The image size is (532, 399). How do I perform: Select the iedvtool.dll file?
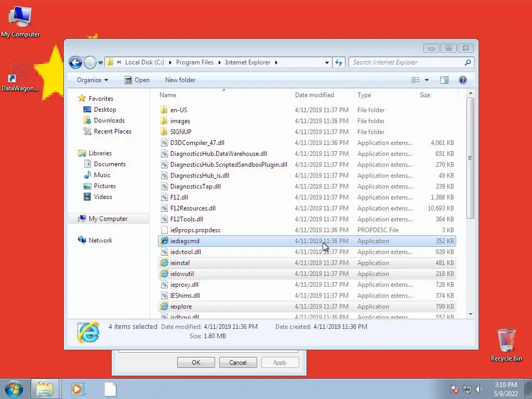click(307, 252)
